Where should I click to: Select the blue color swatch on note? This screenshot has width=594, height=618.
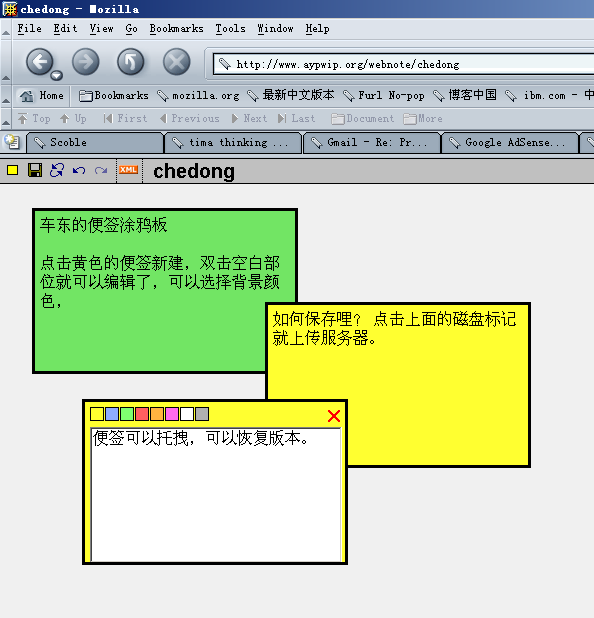pyautogui.click(x=112, y=414)
